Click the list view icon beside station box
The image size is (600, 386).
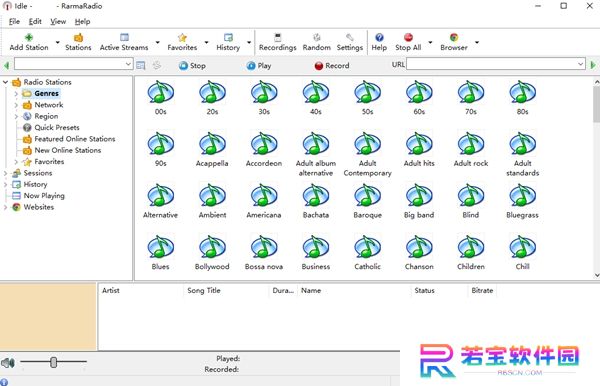coord(141,65)
